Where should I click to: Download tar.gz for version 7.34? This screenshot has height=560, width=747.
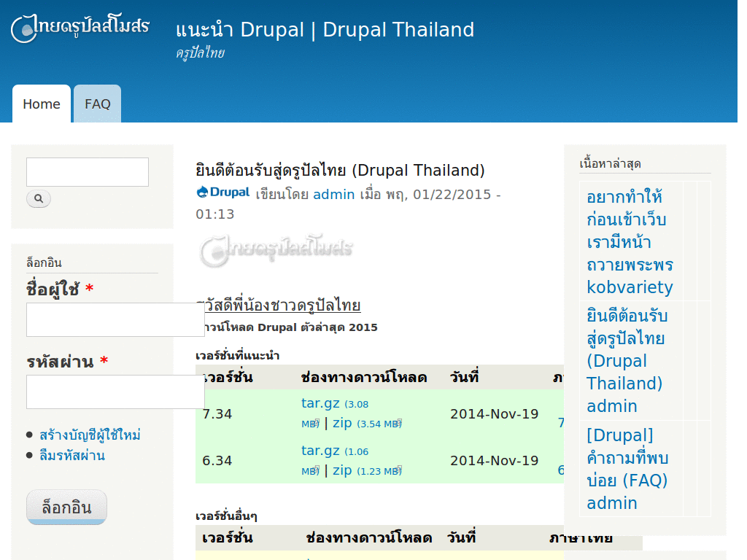pyautogui.click(x=320, y=403)
